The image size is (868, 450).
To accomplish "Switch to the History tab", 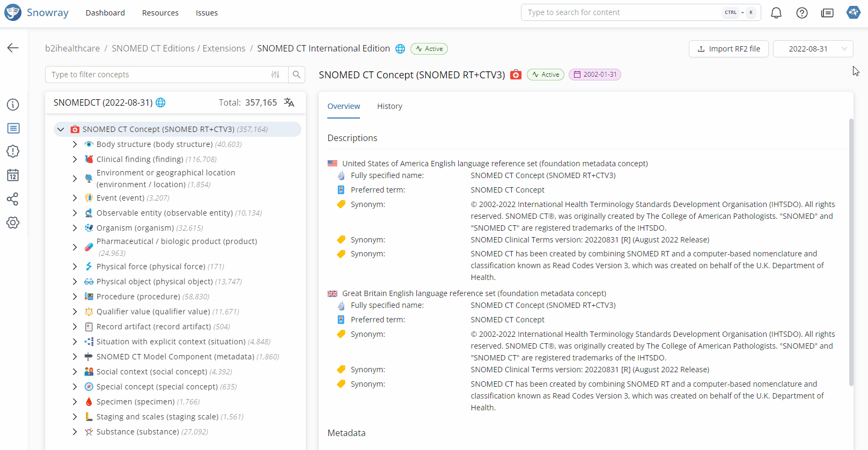I will pos(389,106).
